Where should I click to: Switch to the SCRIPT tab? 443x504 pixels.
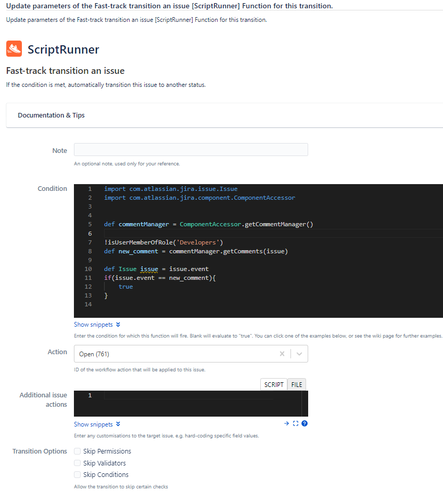274,385
